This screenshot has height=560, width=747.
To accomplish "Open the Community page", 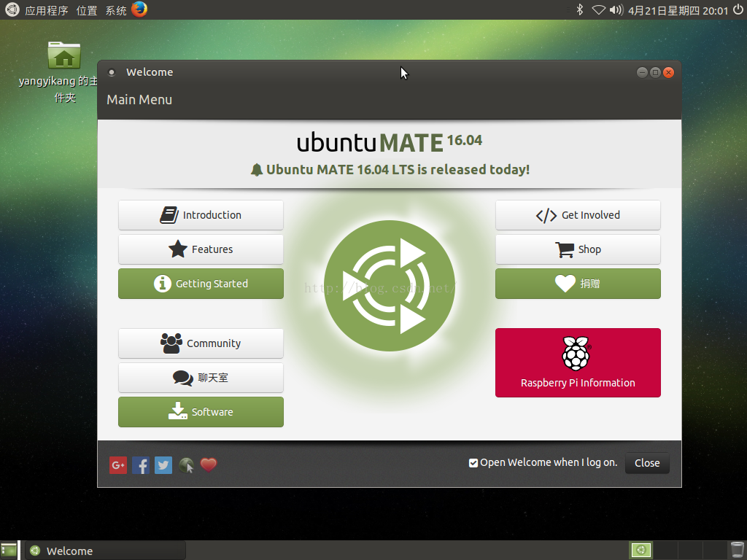I will 201,343.
